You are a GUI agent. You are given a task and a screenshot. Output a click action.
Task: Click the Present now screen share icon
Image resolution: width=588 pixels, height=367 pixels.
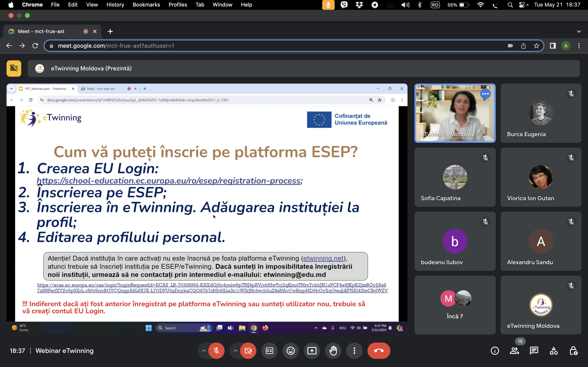(312, 350)
